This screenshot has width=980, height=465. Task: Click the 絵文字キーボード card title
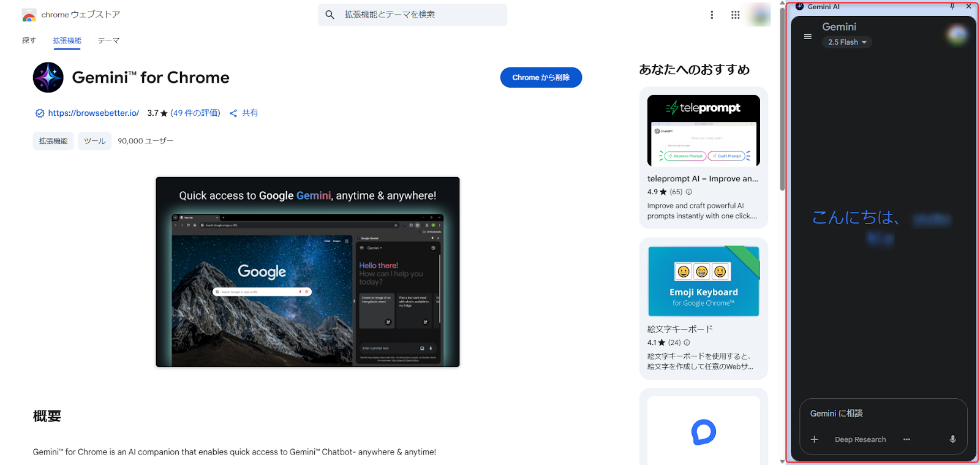click(680, 330)
